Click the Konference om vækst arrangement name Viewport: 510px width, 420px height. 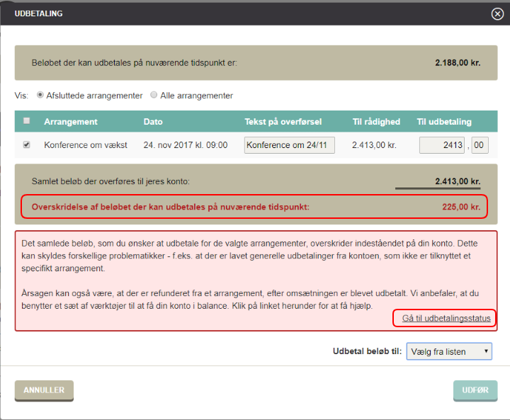86,145
